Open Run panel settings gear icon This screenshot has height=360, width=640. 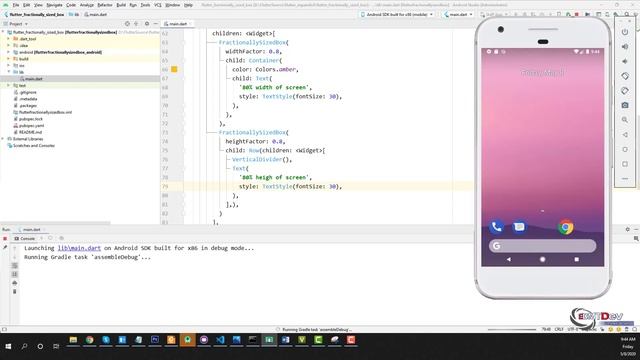tap(627, 229)
